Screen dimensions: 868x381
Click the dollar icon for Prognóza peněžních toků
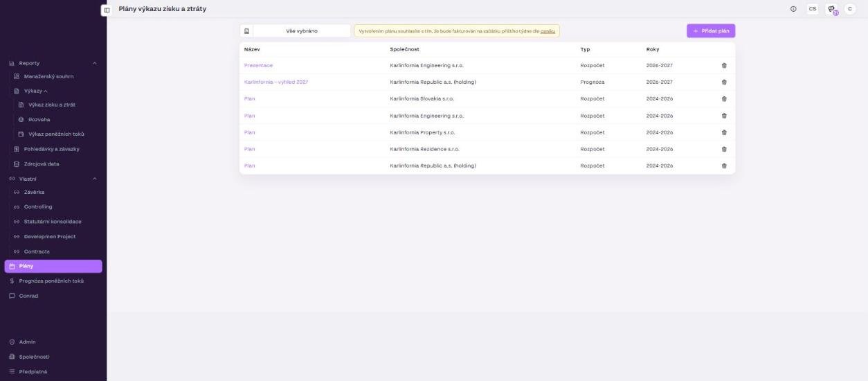pos(12,281)
